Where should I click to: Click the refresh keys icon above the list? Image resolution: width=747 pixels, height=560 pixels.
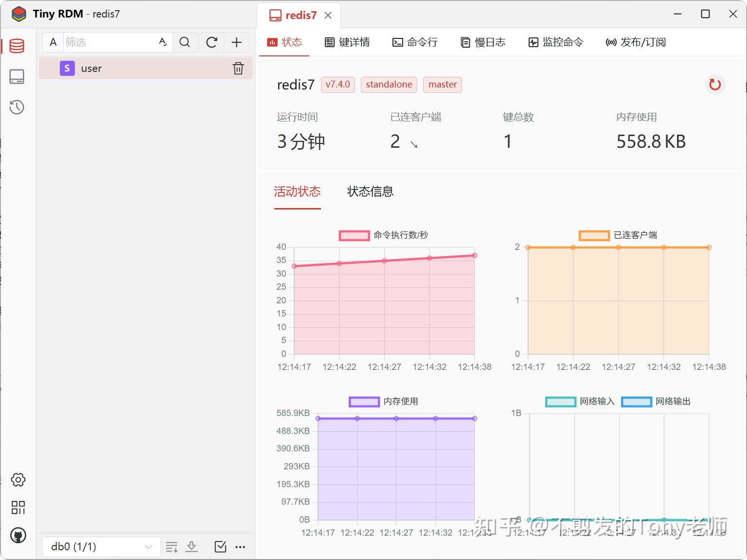211,42
